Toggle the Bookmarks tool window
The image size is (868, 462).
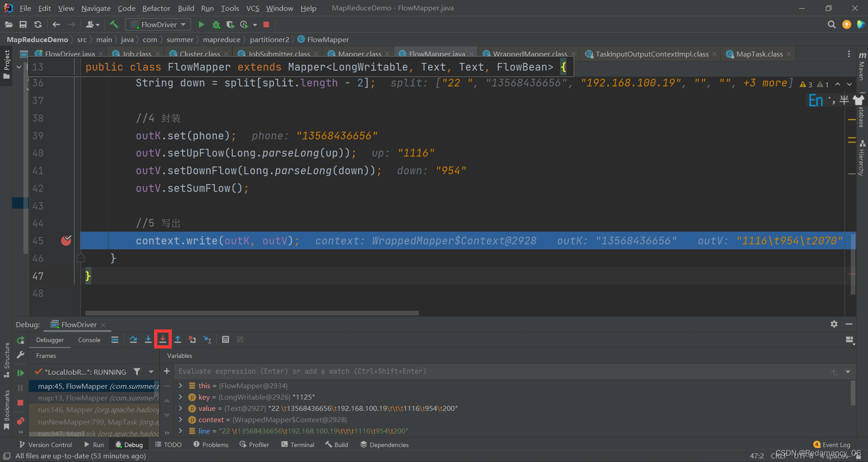tap(6, 409)
